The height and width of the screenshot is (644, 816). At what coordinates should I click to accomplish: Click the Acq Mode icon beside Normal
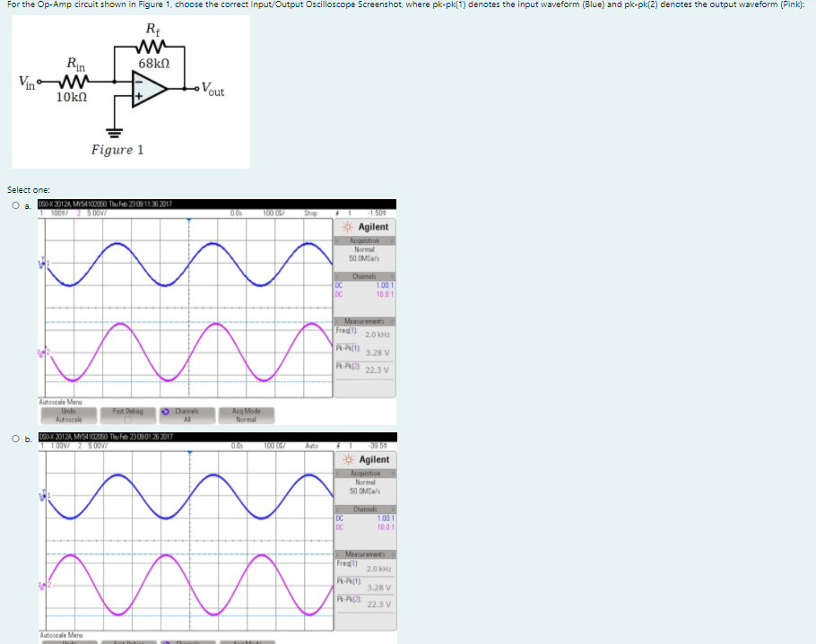[x=225, y=412]
